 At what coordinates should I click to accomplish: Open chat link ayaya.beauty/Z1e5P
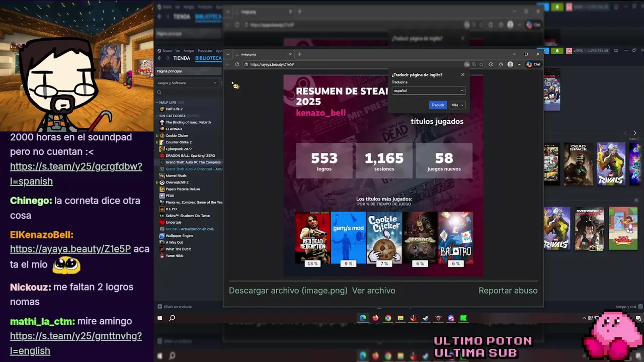(70, 249)
